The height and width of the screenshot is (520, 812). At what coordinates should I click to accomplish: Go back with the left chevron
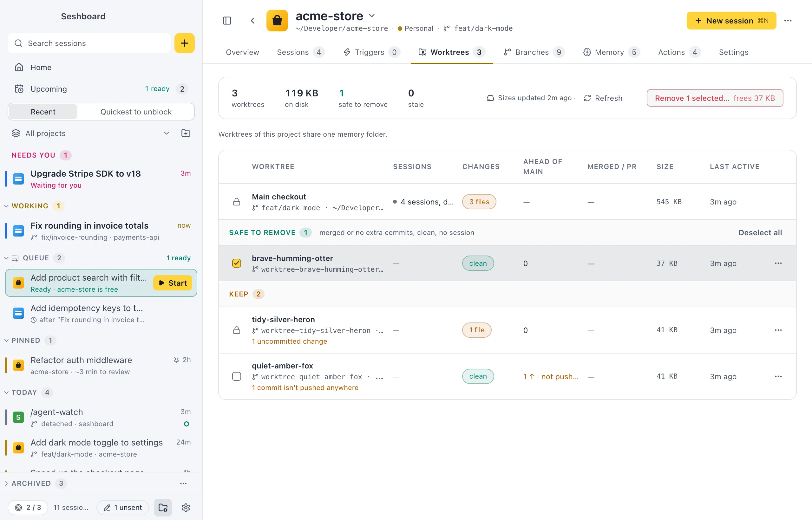(252, 21)
